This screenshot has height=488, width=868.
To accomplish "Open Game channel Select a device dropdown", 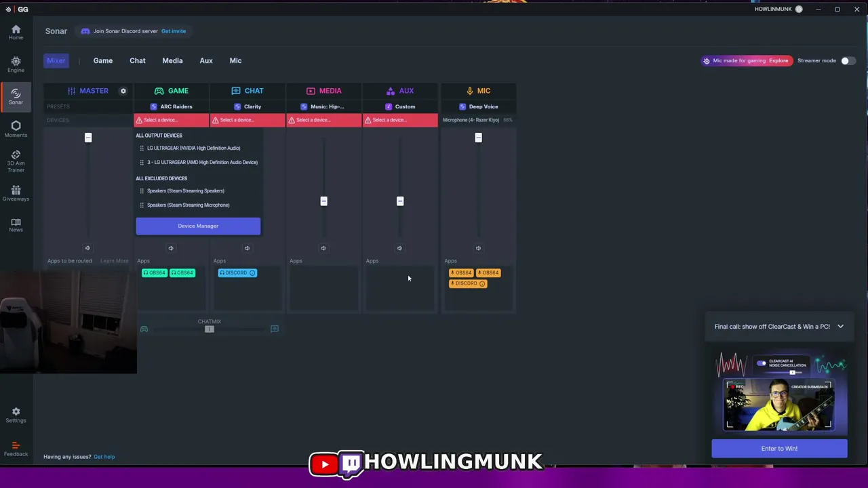I will pyautogui.click(x=172, y=120).
